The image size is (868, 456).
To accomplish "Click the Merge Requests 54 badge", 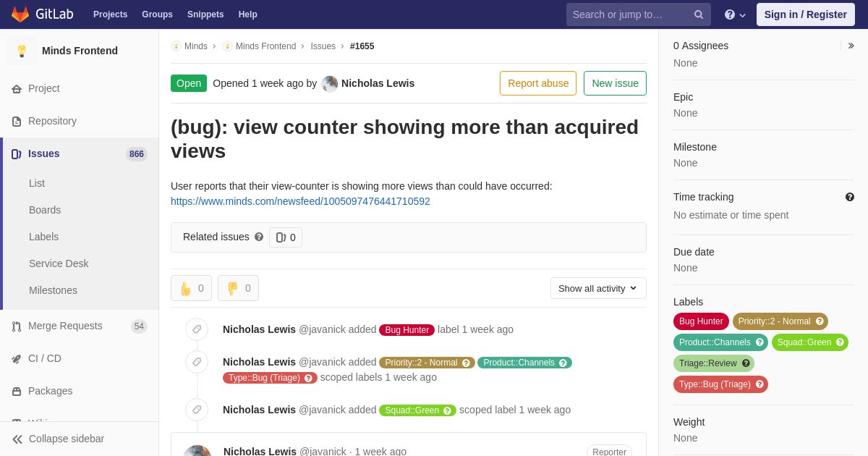I will [x=139, y=326].
